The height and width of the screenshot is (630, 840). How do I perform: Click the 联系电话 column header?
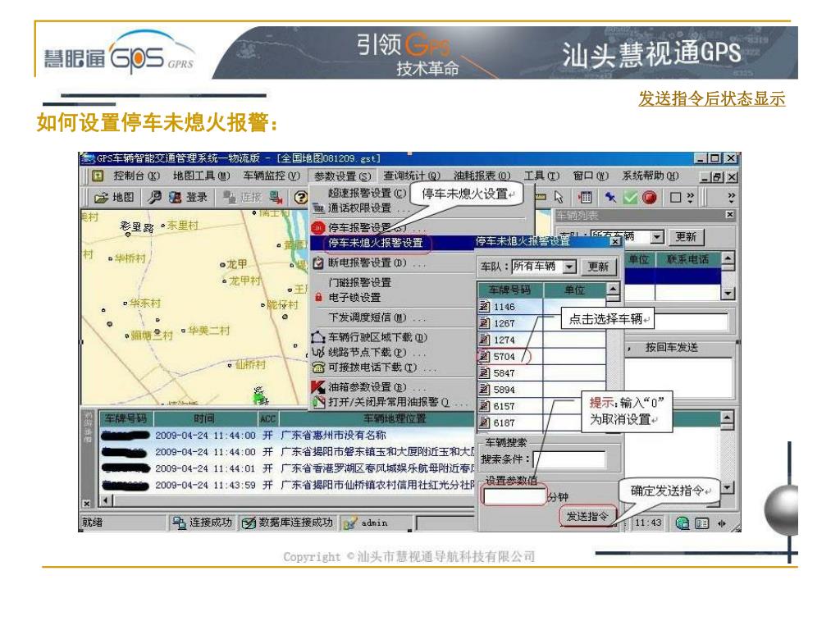[x=688, y=259]
